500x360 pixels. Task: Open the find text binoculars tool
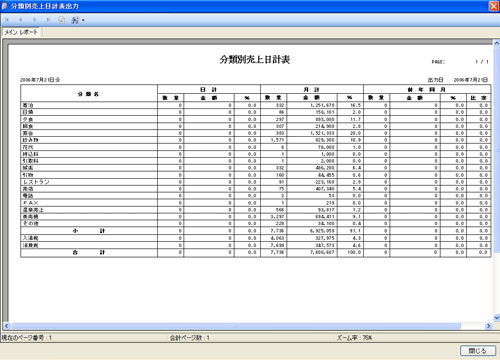pos(75,20)
